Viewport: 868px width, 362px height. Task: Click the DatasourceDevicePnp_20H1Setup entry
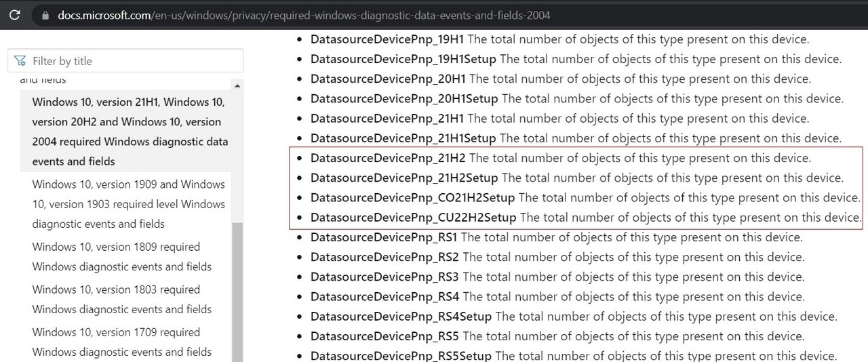(404, 98)
